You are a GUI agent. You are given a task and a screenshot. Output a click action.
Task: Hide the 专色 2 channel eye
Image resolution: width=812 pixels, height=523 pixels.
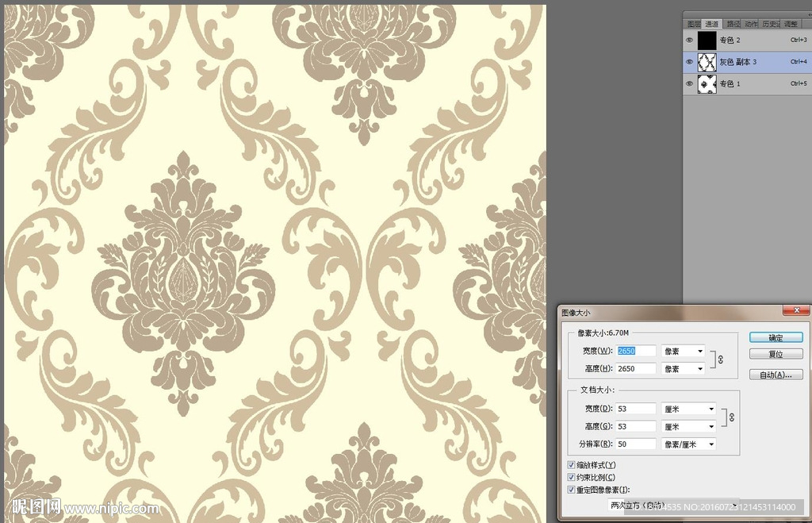[689, 40]
